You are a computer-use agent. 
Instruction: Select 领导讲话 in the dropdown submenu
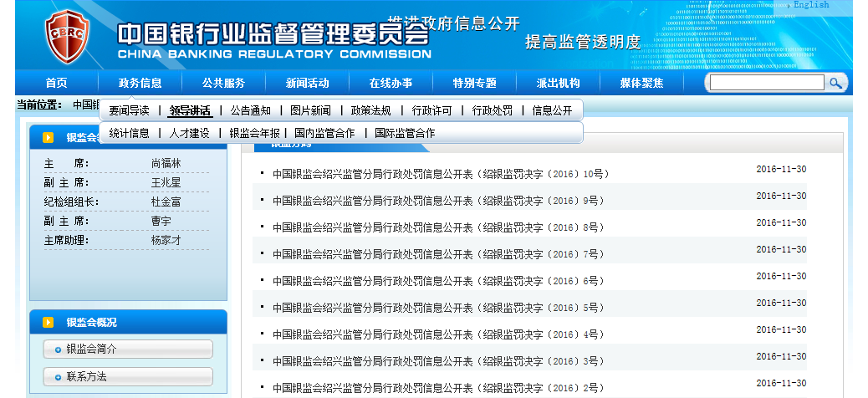(190, 110)
